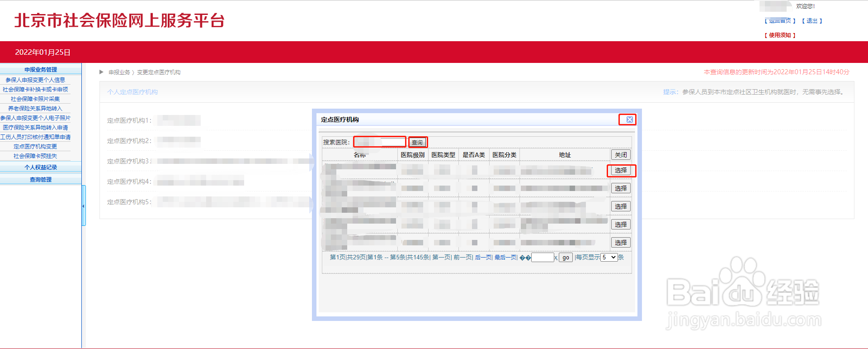Click the 搜索医院 search input field
Image resolution: width=868 pixels, height=349 pixels.
tap(380, 142)
